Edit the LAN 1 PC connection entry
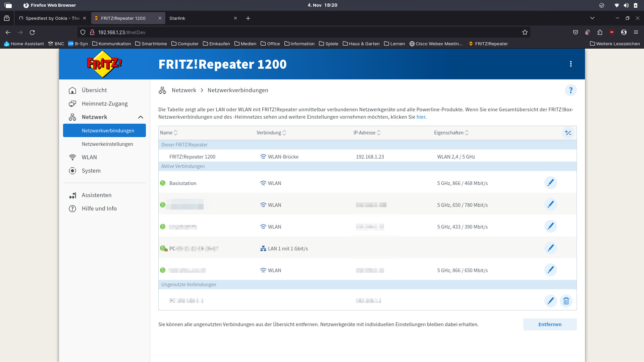The width and height of the screenshot is (644, 362). [550, 248]
